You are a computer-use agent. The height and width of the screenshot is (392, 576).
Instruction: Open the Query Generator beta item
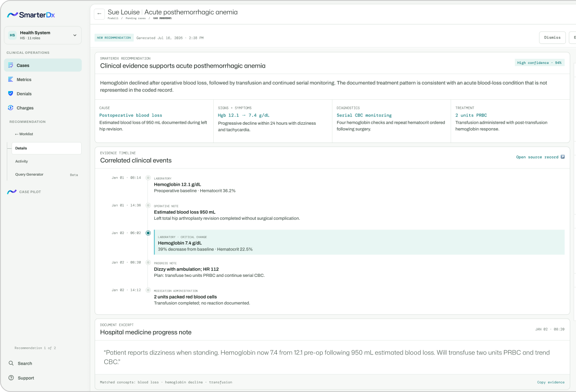coord(46,175)
